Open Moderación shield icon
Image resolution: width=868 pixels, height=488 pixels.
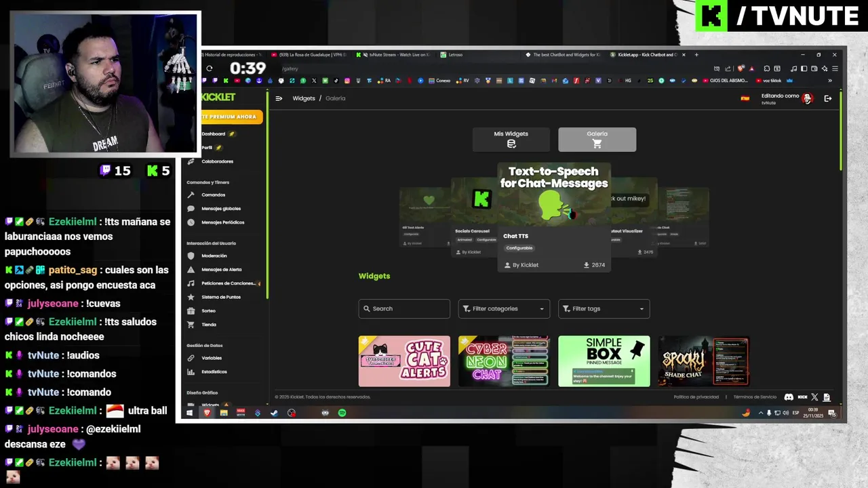(x=191, y=256)
